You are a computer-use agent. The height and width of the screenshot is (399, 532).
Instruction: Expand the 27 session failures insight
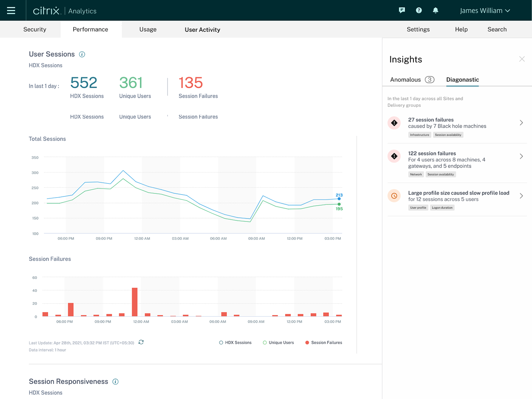(521, 123)
